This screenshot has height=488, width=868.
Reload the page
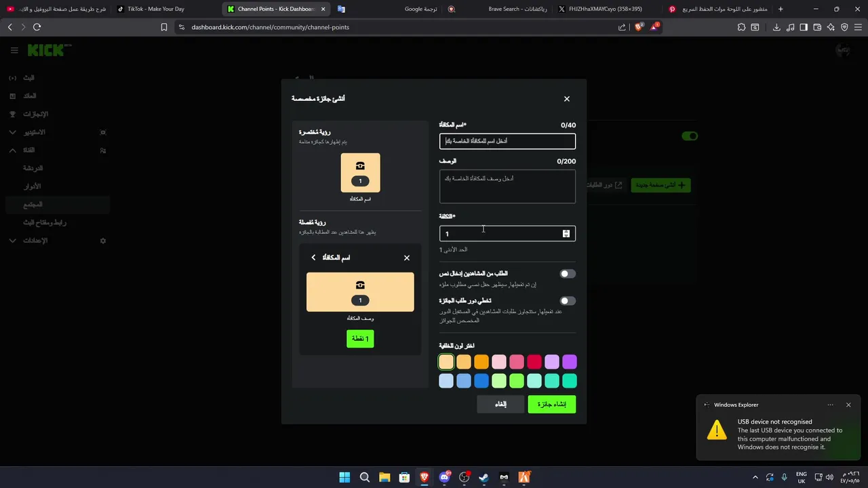37,27
